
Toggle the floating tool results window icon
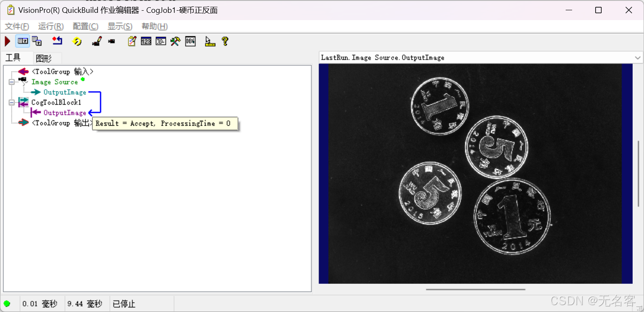[23, 41]
